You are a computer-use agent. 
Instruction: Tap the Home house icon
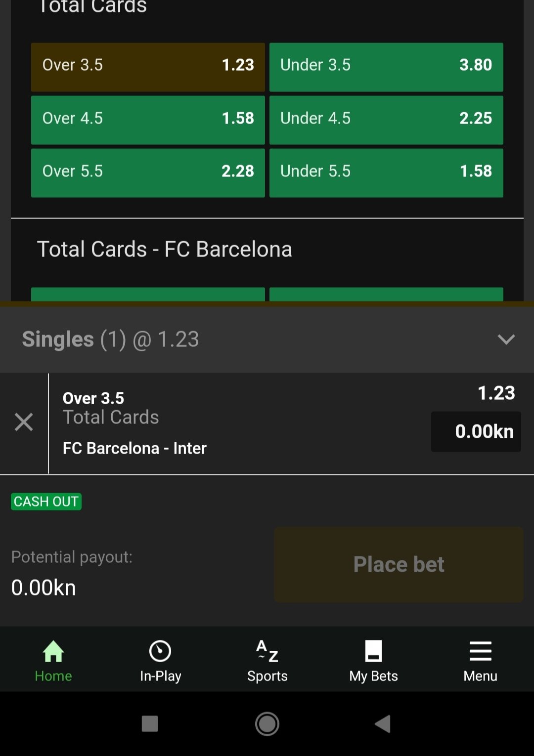53,651
